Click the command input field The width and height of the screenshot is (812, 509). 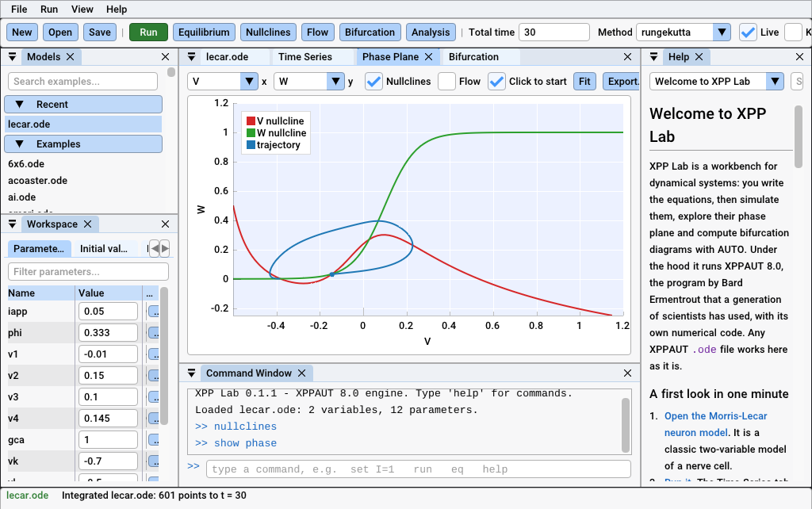coord(419,469)
